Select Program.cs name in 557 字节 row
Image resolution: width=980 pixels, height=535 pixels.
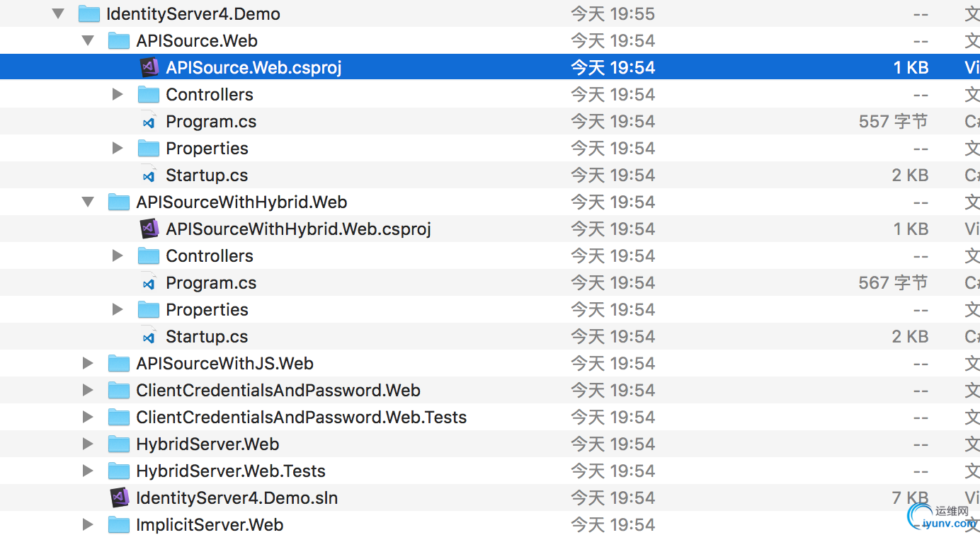pyautogui.click(x=211, y=122)
